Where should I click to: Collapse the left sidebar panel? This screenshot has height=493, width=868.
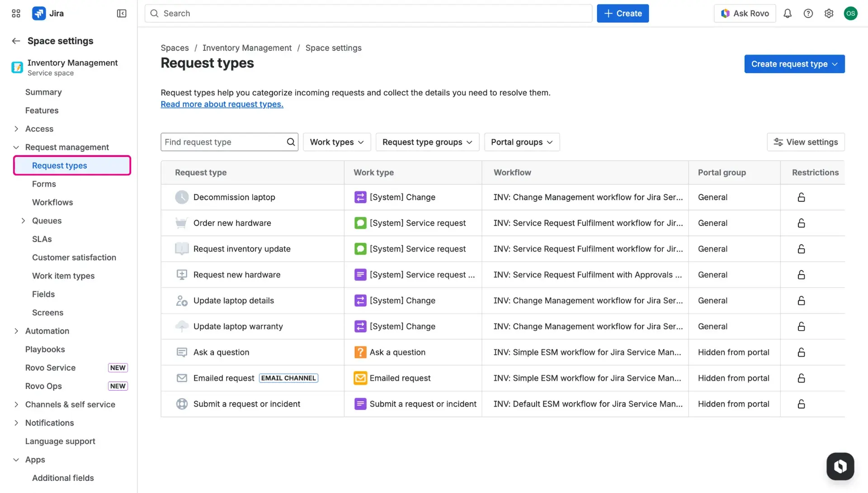121,13
